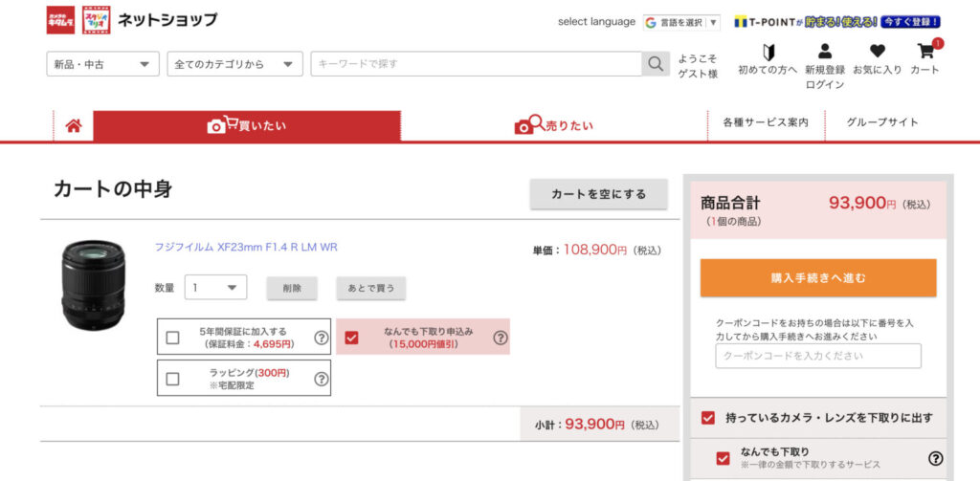The height and width of the screenshot is (481, 980).
Task: Focus the クーポンコード input field
Action: 818,356
